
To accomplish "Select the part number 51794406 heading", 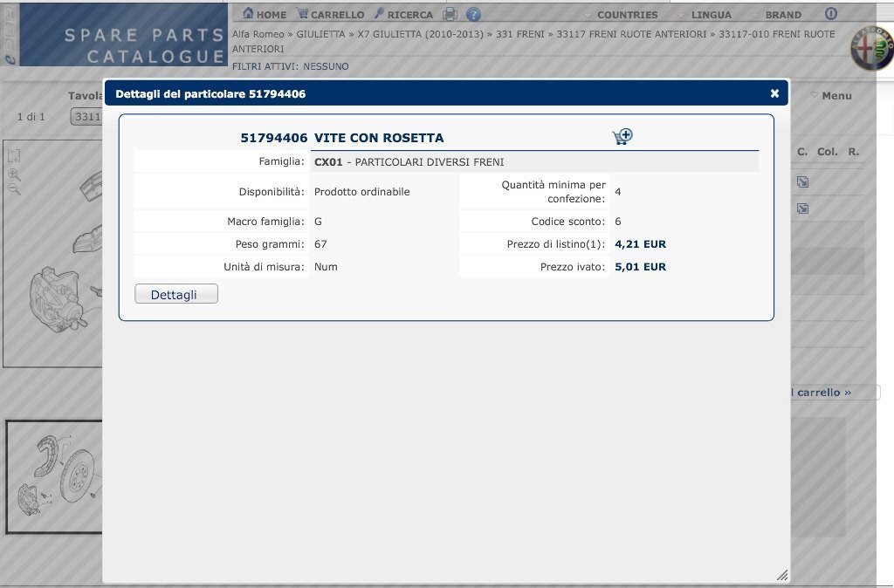I will click(273, 138).
